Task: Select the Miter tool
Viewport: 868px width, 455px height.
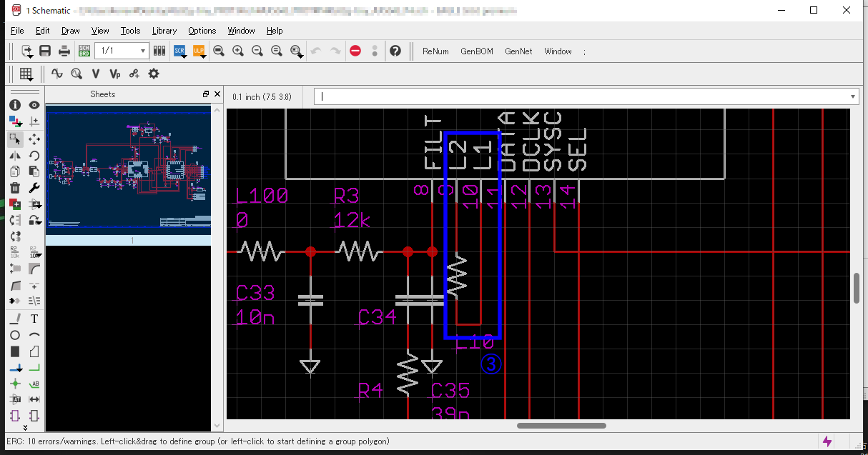Action: coord(34,269)
